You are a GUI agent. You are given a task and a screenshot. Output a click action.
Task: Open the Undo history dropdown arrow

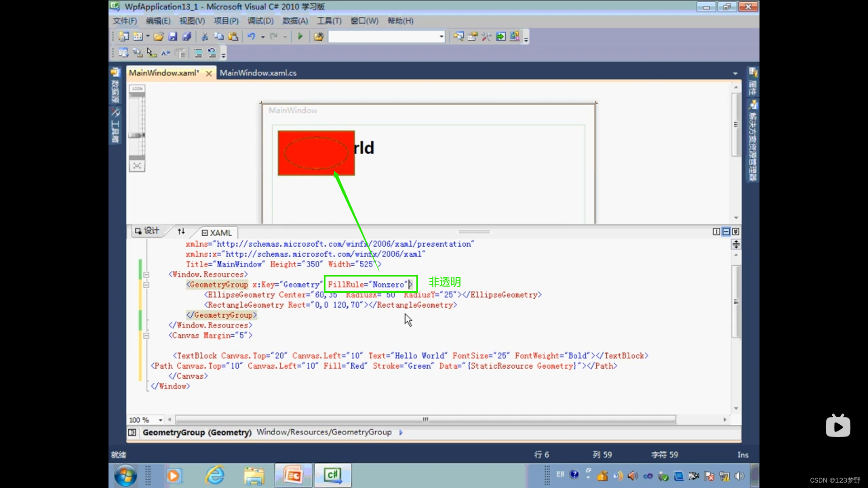(263, 37)
